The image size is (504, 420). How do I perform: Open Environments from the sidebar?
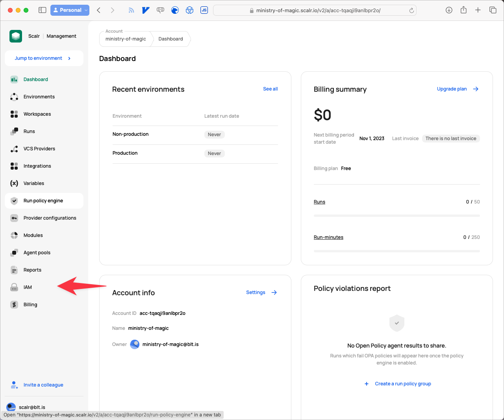click(39, 97)
